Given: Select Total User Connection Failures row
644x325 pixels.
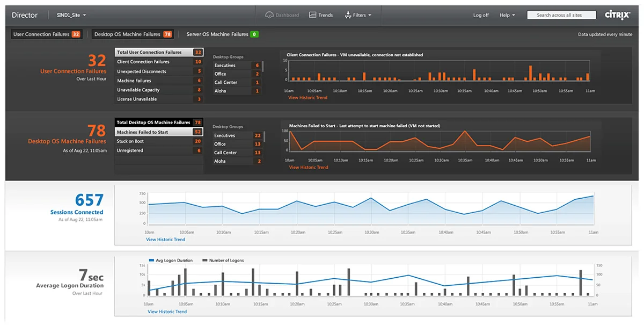Looking at the screenshot, I should pos(159,53).
